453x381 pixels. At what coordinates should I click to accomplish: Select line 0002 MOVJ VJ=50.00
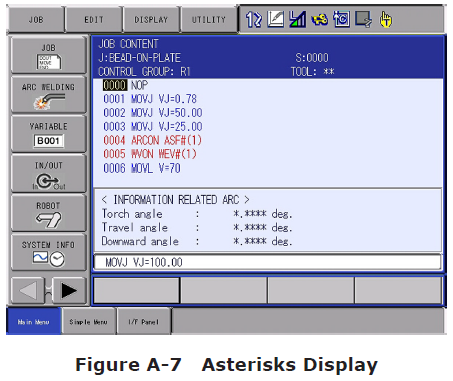click(153, 113)
